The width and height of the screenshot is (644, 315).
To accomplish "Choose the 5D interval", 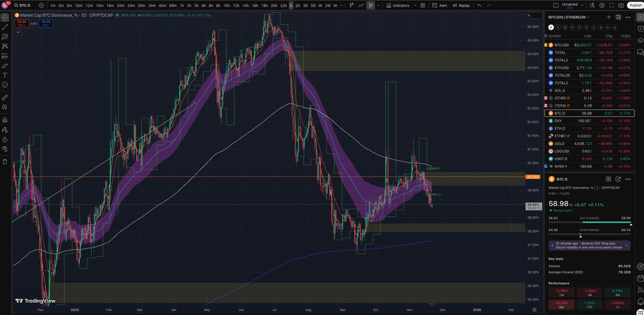I will click(x=313, y=5).
